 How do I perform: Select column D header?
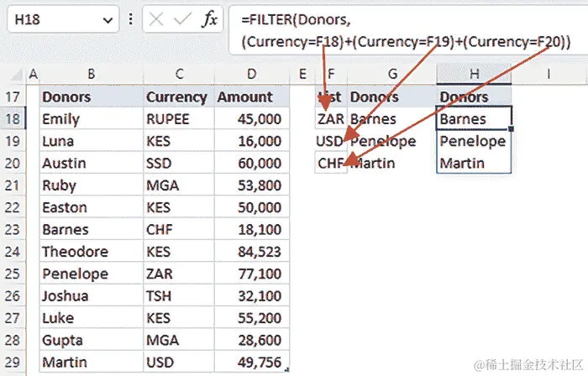point(252,74)
